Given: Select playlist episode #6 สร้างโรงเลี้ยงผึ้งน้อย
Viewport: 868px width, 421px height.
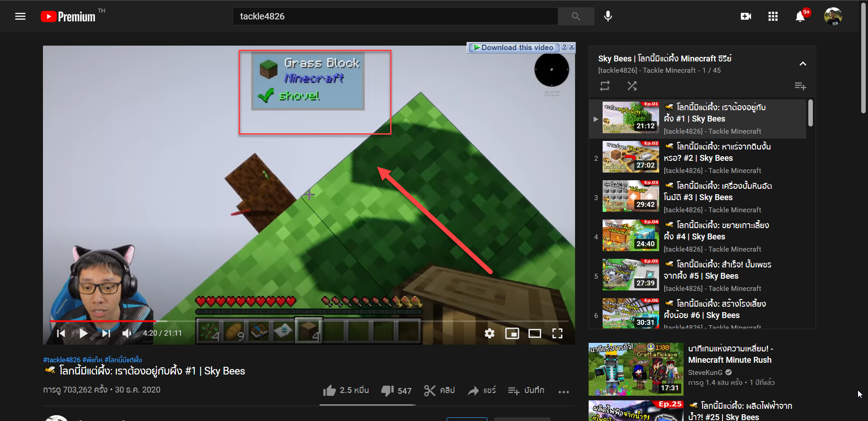Looking at the screenshot, I should [697, 312].
